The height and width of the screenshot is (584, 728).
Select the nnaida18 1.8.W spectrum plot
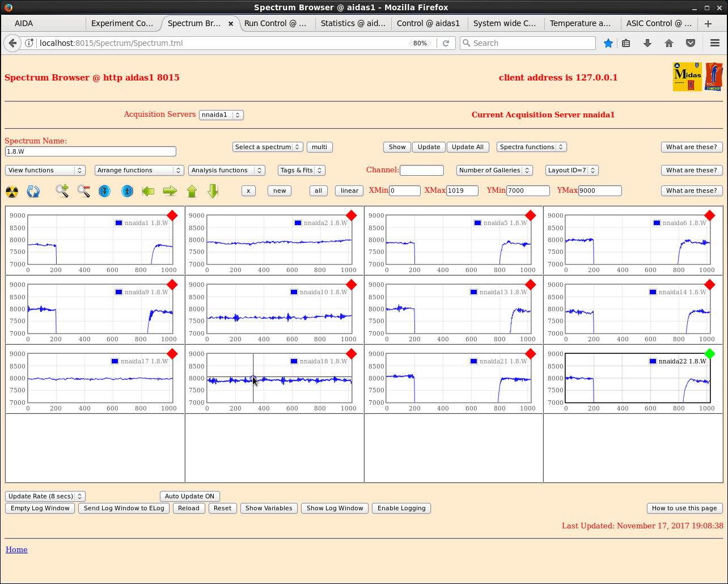click(279, 378)
